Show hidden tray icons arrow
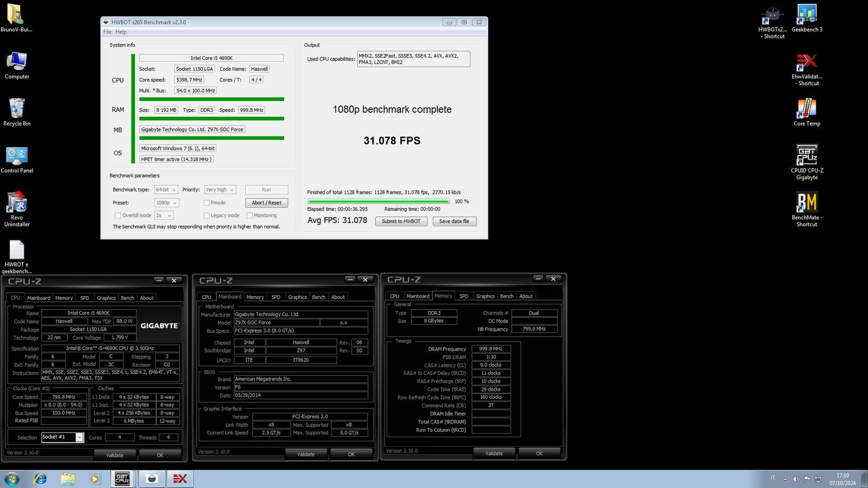868x488 pixels. [x=785, y=479]
